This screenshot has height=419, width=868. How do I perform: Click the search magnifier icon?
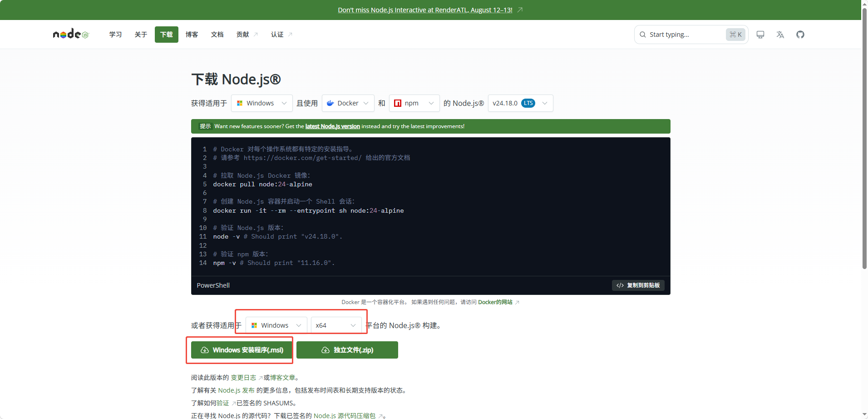point(643,35)
